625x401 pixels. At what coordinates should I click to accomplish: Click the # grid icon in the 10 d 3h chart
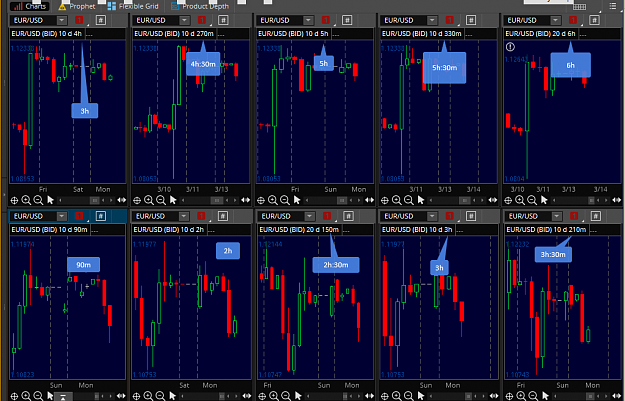[471, 216]
